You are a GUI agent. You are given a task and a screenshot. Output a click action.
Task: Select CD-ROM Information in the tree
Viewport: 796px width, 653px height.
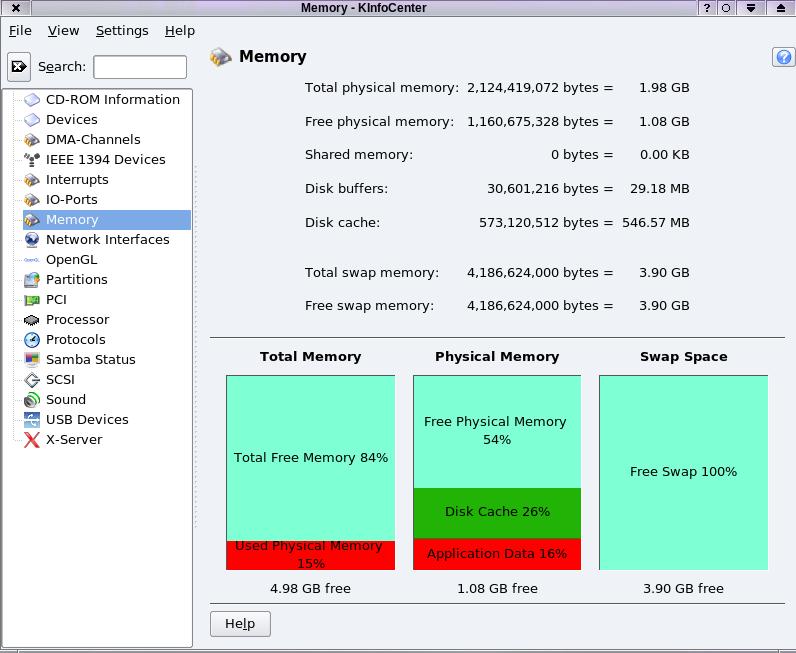[x=113, y=100]
